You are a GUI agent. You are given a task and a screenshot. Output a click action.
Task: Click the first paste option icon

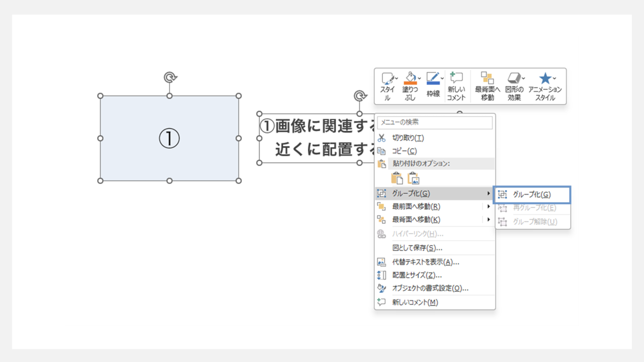pyautogui.click(x=397, y=178)
